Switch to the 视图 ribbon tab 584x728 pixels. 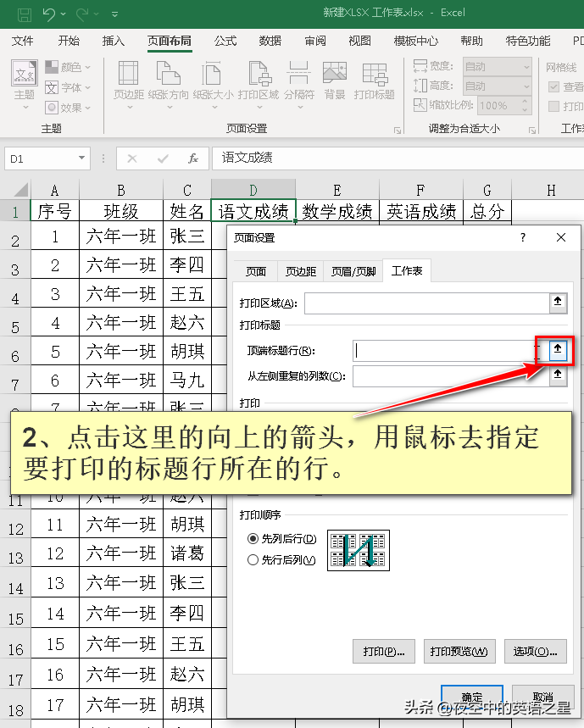(359, 41)
